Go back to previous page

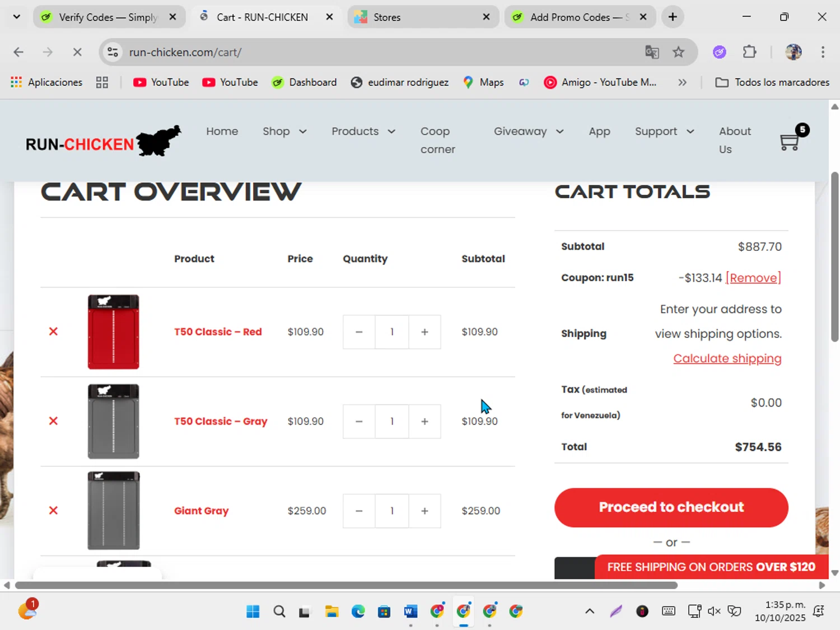click(18, 52)
